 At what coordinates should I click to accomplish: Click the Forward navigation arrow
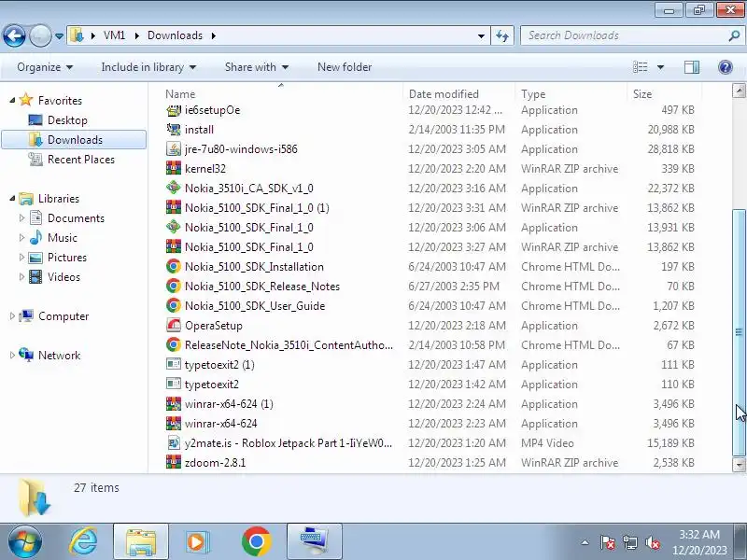(40, 35)
